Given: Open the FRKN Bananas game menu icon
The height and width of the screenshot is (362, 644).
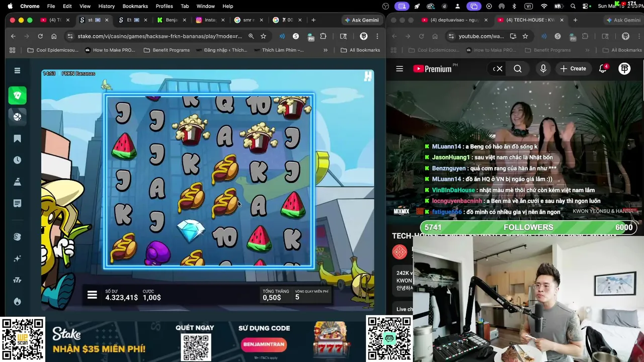Looking at the screenshot, I should coord(92,295).
